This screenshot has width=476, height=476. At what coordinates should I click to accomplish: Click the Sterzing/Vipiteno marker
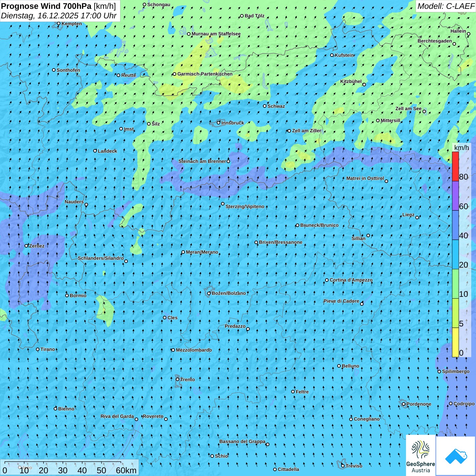[x=223, y=204]
